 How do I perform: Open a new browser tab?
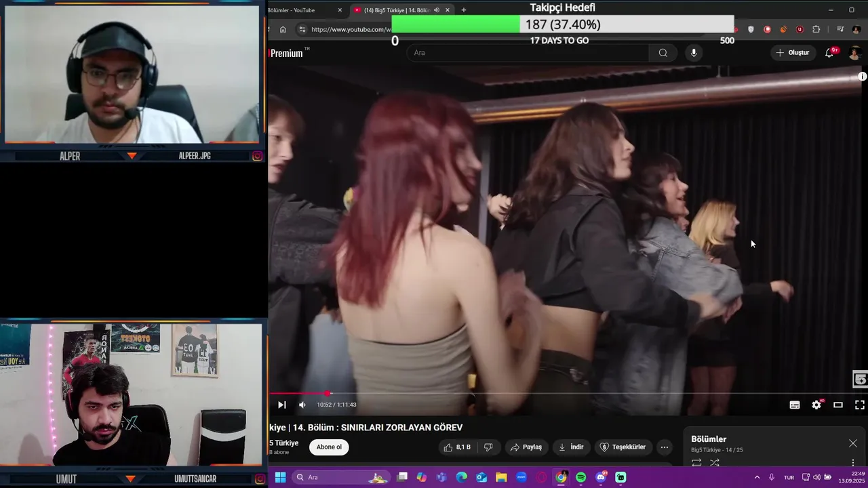coord(464,10)
